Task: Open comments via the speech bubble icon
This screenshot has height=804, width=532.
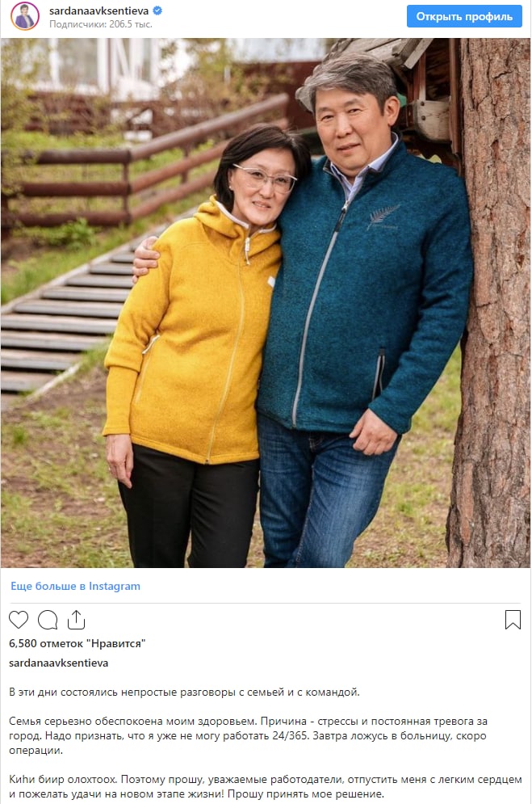Action: click(48, 620)
